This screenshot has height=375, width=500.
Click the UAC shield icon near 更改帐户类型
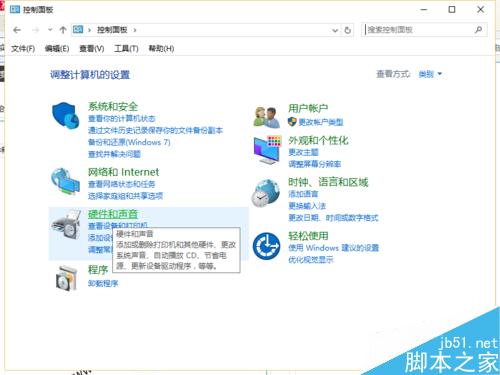[x=292, y=122]
